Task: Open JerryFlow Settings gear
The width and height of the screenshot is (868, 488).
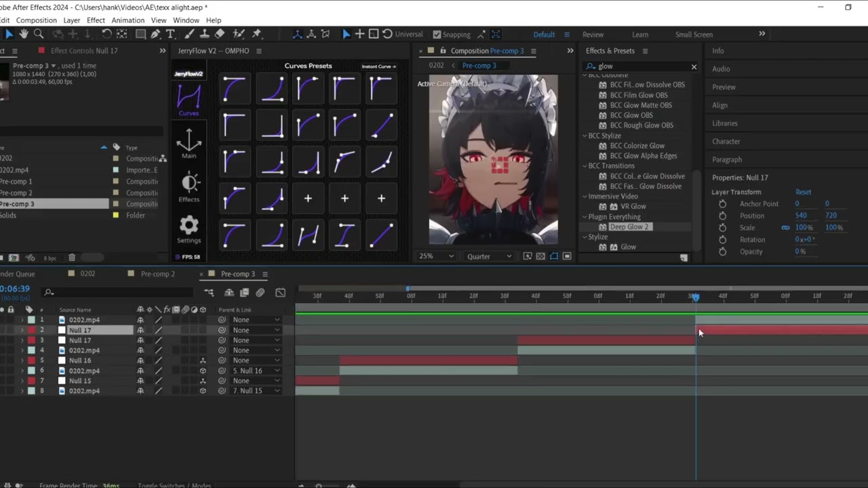Action: click(189, 230)
